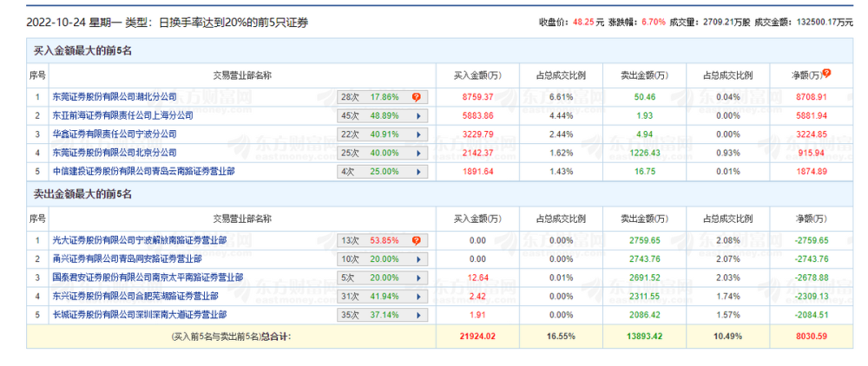
Task: Select the net amount -2678.88 cell
Action: coord(811,278)
